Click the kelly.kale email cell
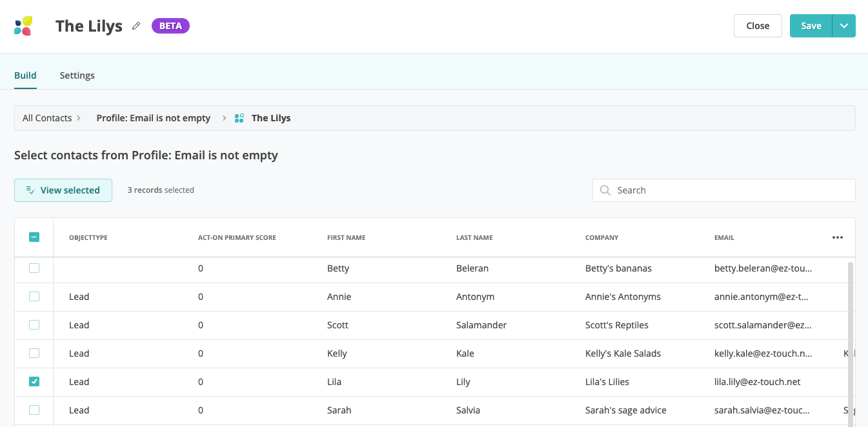This screenshot has width=868, height=427. [763, 353]
